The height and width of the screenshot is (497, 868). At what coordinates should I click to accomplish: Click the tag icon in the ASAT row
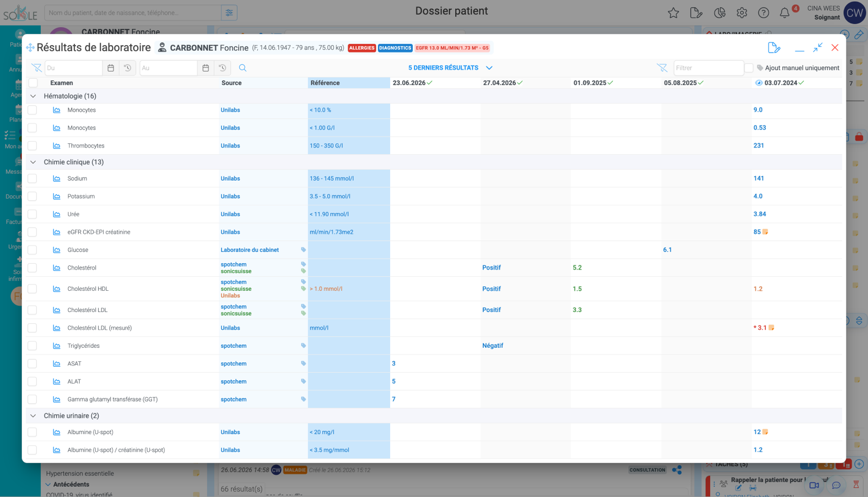click(x=303, y=364)
